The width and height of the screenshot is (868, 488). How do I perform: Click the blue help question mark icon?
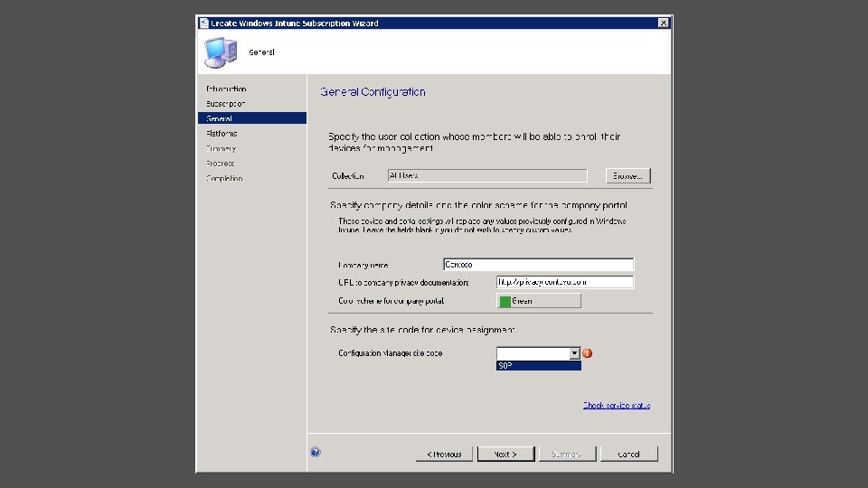click(x=315, y=452)
